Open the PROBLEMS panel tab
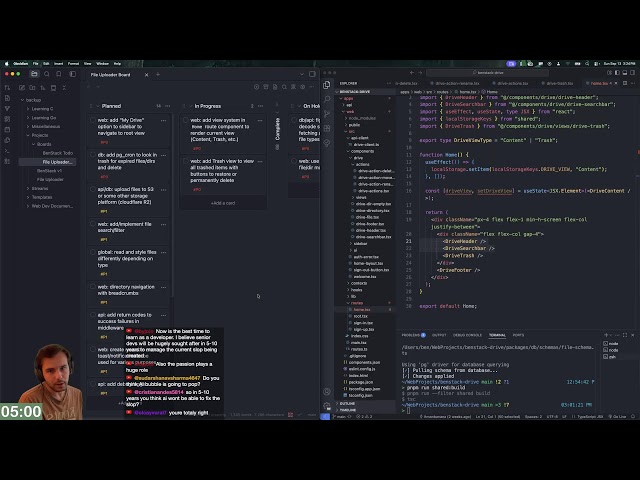Viewport: 640px width, 480px height. click(413, 335)
